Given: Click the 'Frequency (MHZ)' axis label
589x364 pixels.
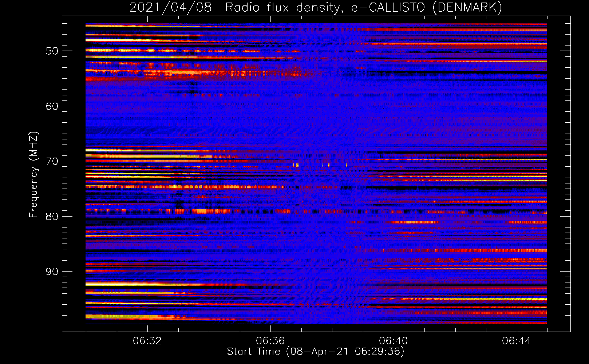Looking at the screenshot, I should (33, 175).
